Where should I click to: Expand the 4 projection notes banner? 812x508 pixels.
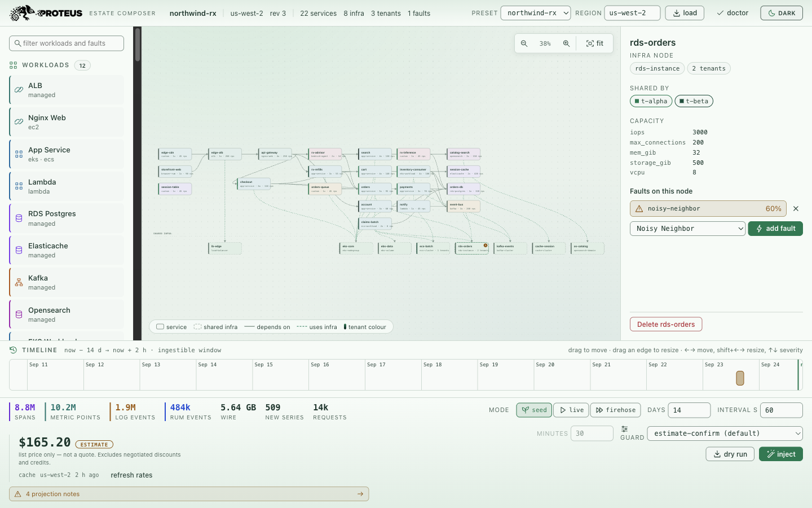pyautogui.click(x=189, y=494)
